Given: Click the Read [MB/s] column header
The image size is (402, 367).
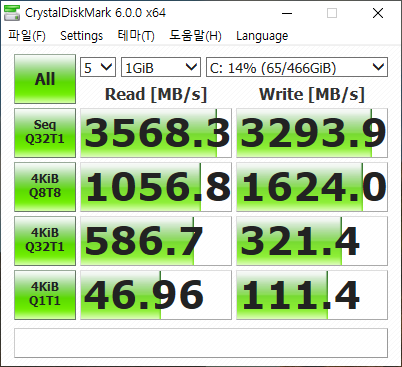Looking at the screenshot, I should pyautogui.click(x=156, y=94).
